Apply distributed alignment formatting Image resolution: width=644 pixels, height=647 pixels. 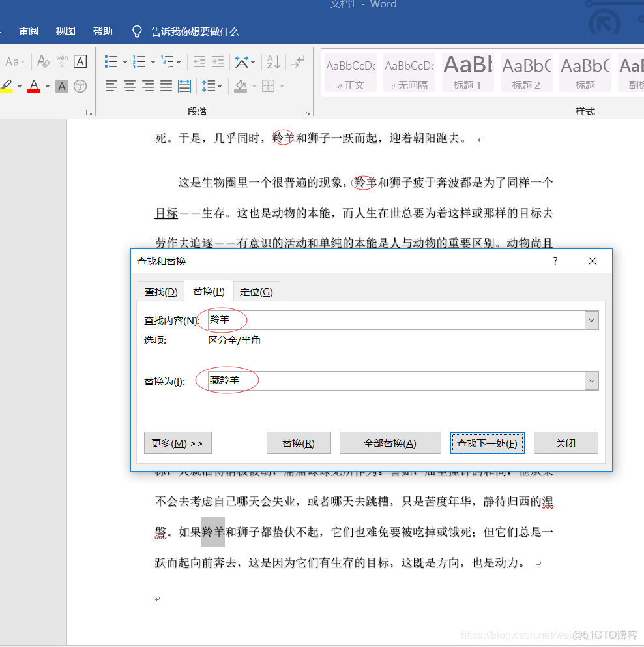pos(184,85)
